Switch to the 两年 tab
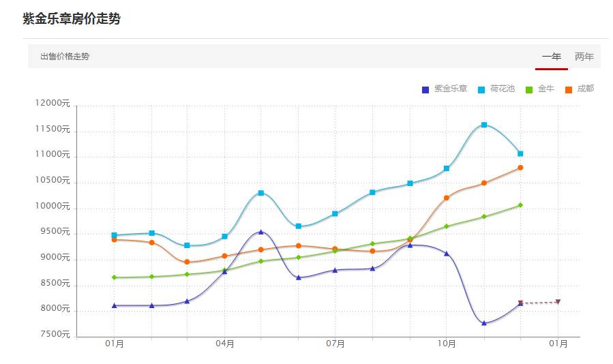 pyautogui.click(x=584, y=57)
